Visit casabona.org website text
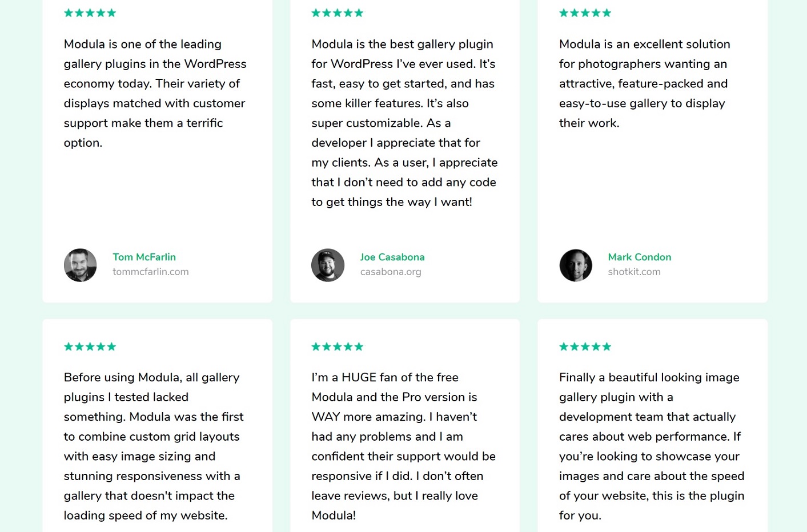 coord(391,272)
